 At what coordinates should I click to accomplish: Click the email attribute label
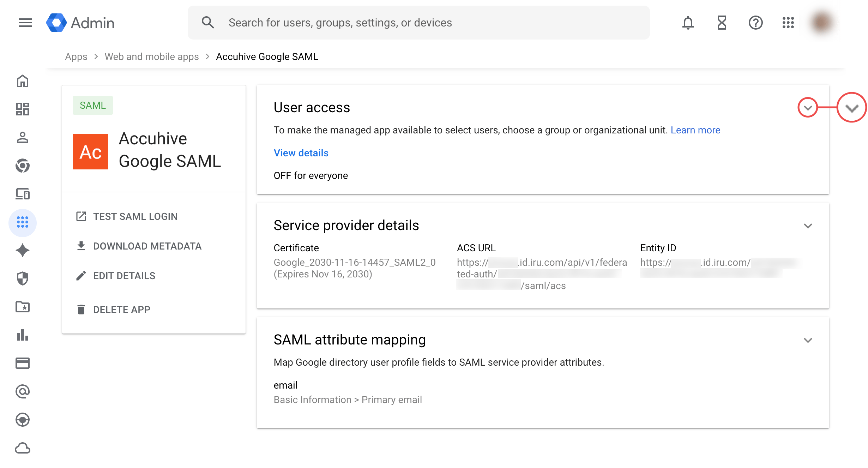pos(285,385)
